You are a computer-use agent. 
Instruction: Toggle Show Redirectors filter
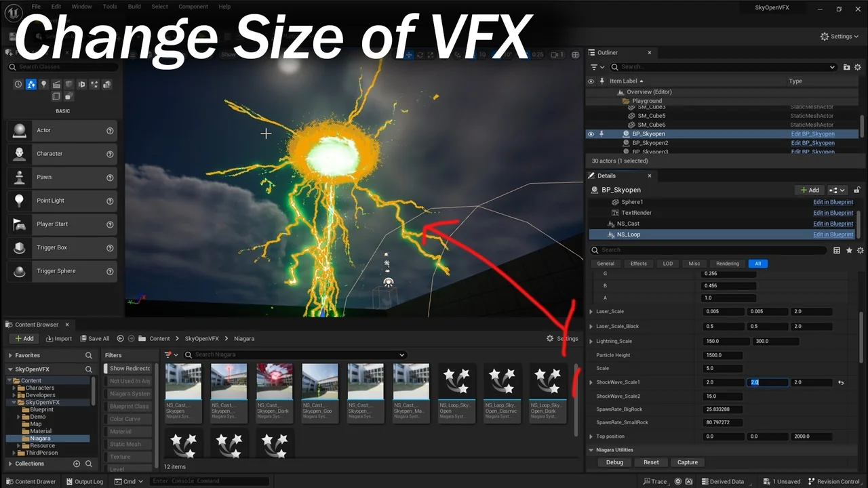coord(130,369)
